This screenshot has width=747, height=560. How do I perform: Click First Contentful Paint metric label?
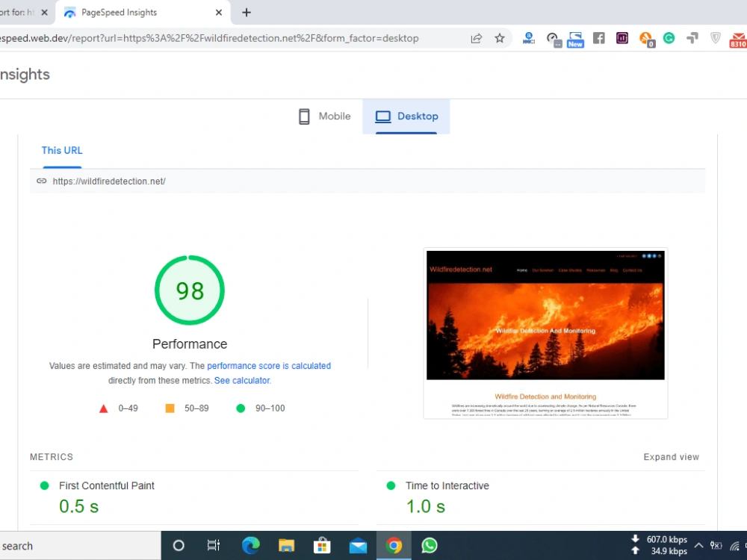click(x=107, y=486)
